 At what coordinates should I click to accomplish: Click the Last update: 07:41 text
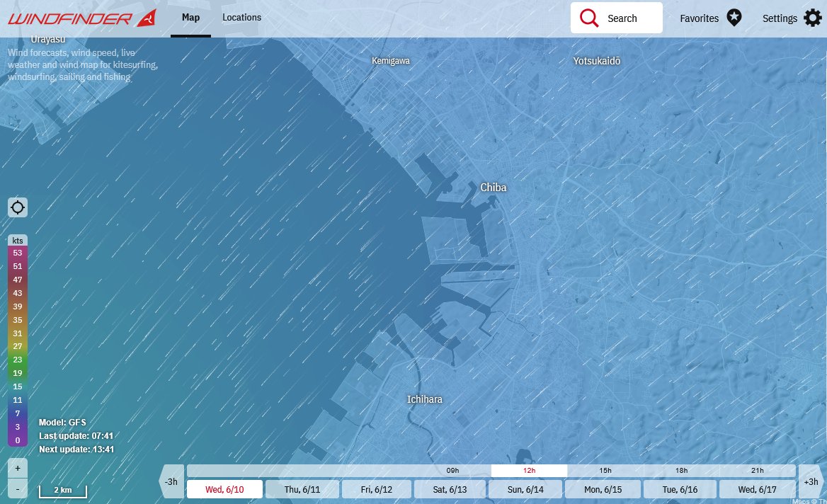click(x=76, y=436)
